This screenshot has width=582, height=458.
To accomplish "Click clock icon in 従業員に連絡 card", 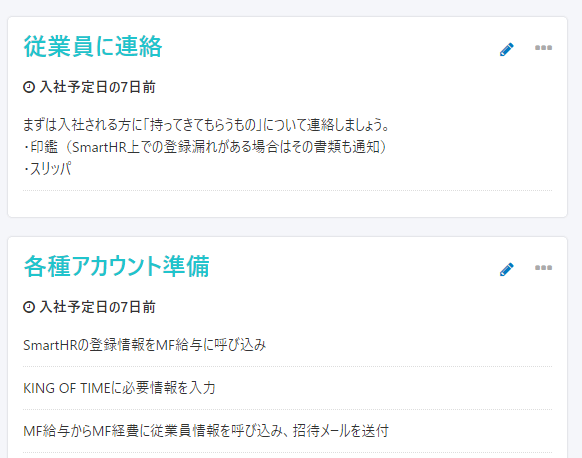I will 29,87.
